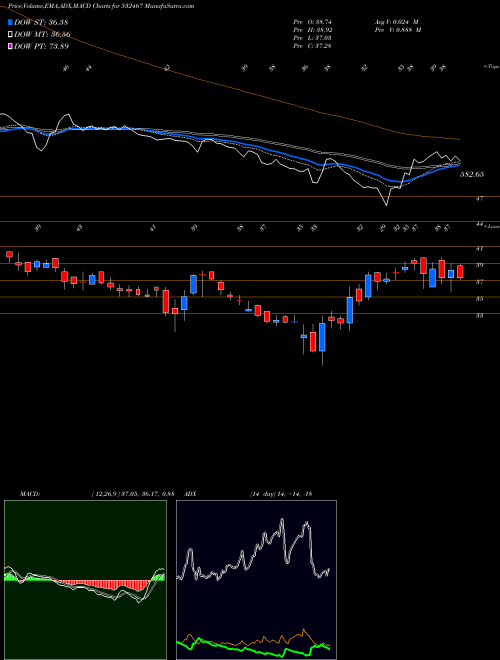Click the white DOW MT legend swatch
This screenshot has width=500, height=660.
coord(10,34)
